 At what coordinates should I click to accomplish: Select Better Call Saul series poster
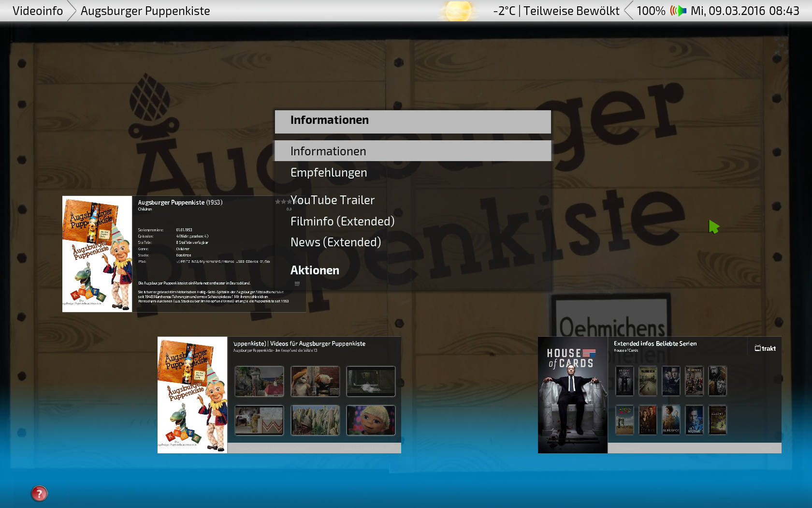click(624, 420)
